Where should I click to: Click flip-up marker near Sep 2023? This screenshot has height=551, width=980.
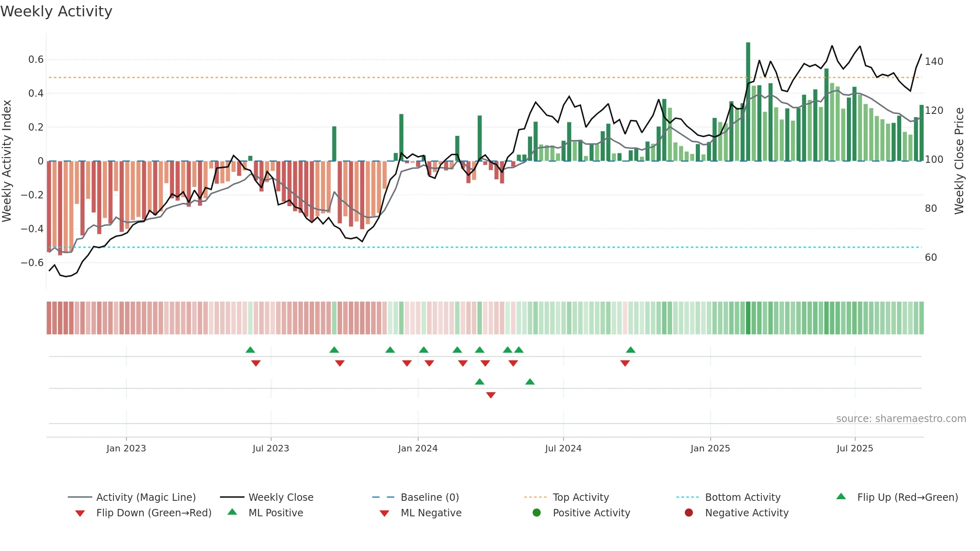pos(334,350)
